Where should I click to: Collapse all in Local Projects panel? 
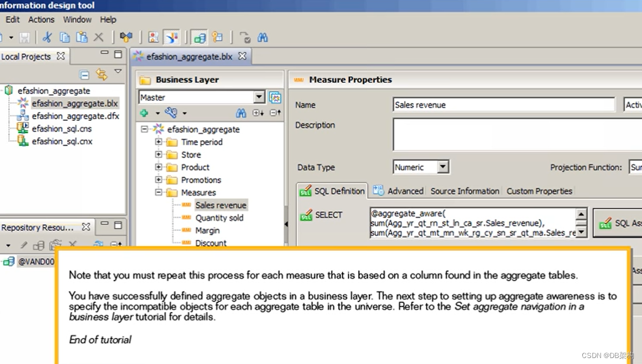(x=85, y=75)
